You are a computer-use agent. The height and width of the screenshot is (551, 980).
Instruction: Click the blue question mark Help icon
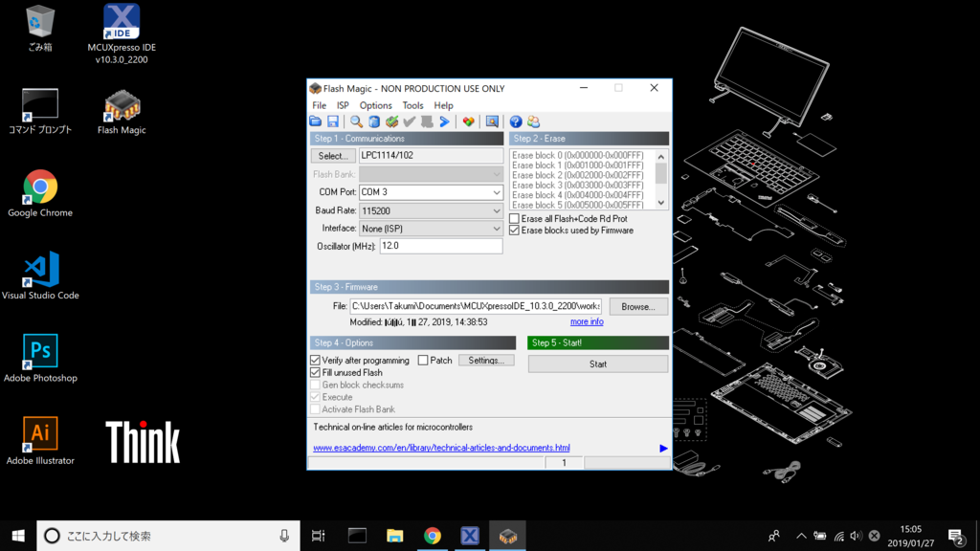click(516, 121)
